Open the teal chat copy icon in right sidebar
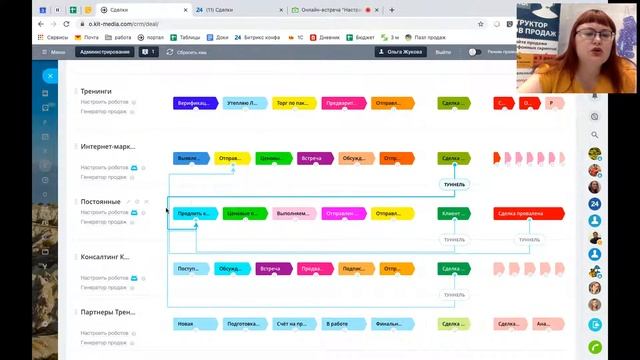The height and width of the screenshot is (360, 640). (x=595, y=324)
